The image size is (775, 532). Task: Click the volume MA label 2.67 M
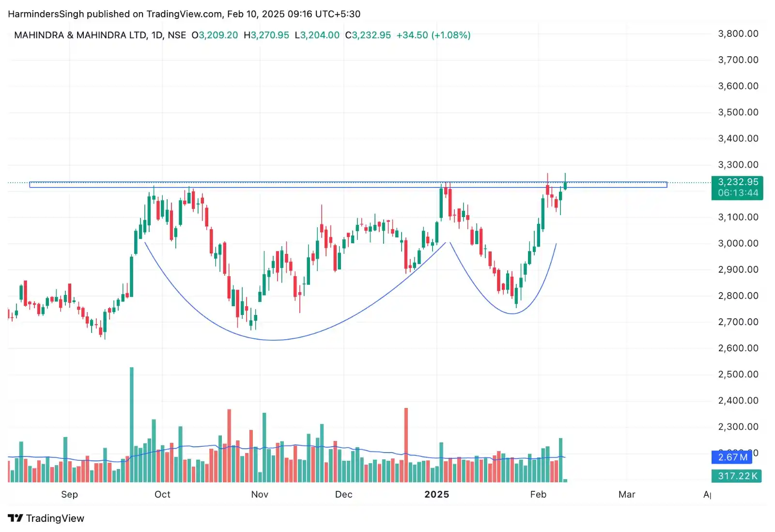pos(732,457)
